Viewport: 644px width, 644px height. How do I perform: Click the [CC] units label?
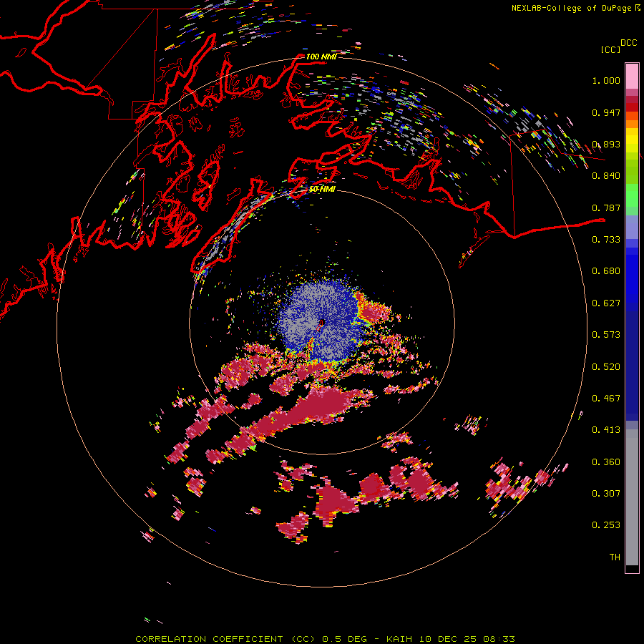pyautogui.click(x=610, y=49)
